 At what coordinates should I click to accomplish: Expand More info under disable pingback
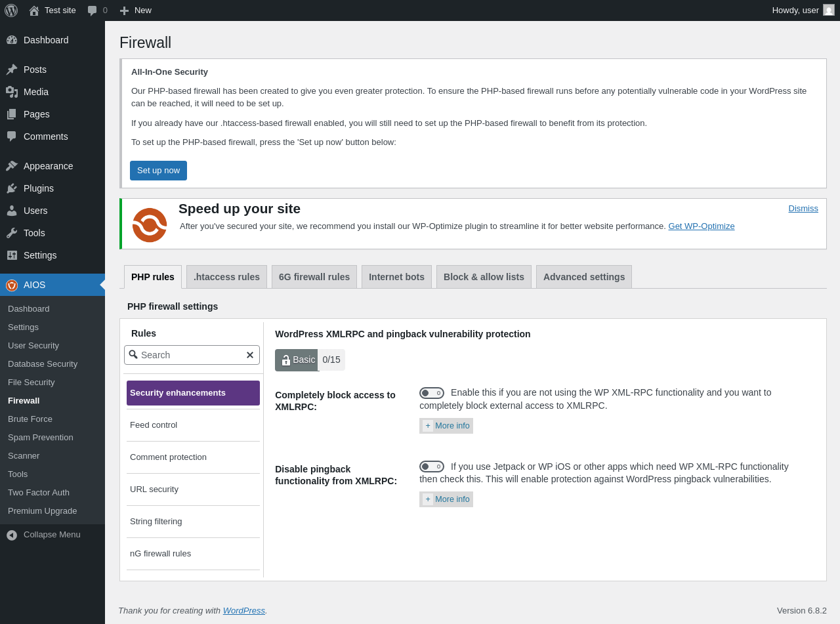pyautogui.click(x=446, y=499)
